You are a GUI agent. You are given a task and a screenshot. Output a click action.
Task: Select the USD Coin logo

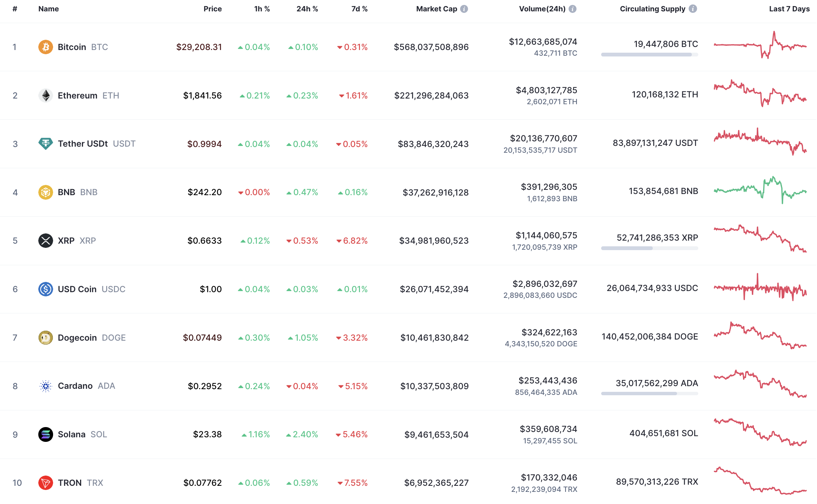(46, 289)
